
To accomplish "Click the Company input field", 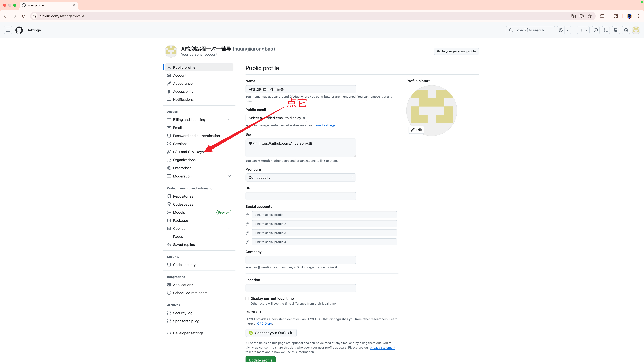I will [x=301, y=260].
